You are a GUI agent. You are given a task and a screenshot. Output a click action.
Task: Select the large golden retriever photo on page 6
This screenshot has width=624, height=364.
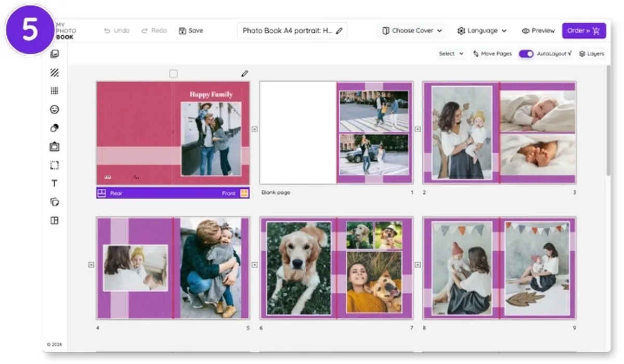click(x=299, y=268)
